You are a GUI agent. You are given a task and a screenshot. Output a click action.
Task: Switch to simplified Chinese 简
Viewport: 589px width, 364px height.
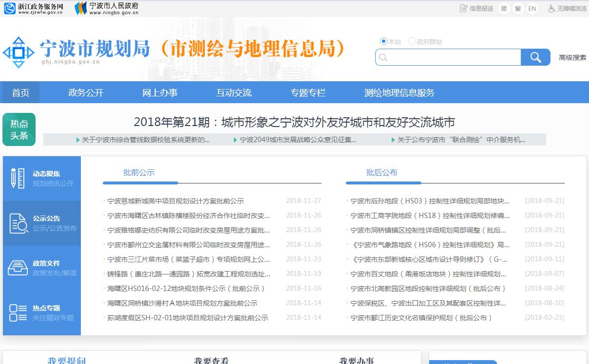coord(504,8)
